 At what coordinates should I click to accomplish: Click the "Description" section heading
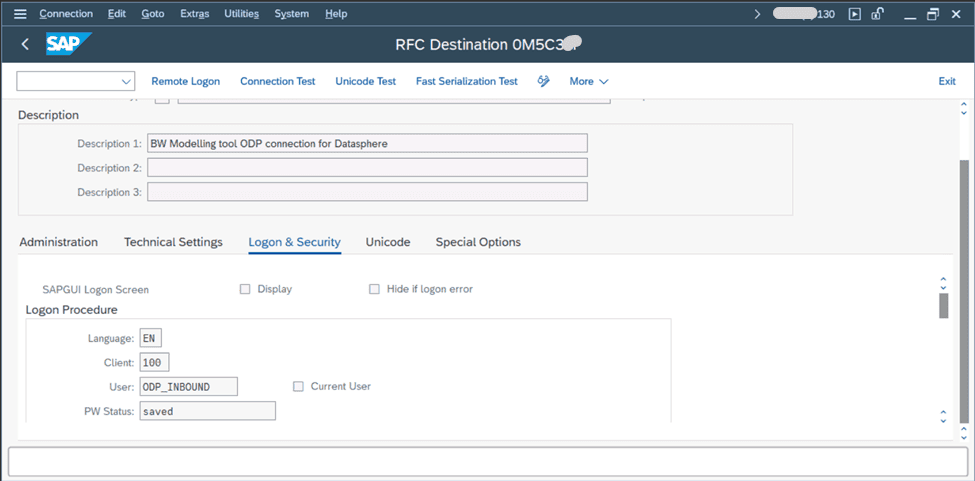point(49,115)
